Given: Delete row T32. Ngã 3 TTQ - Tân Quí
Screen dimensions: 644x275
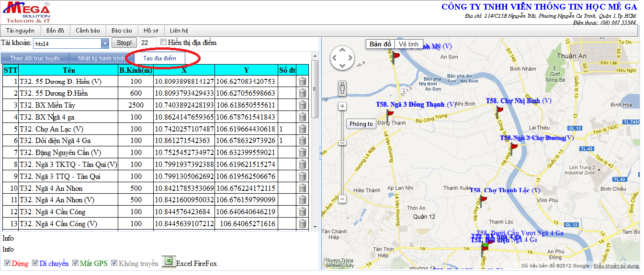Looking at the screenshot, I should pos(303,176).
